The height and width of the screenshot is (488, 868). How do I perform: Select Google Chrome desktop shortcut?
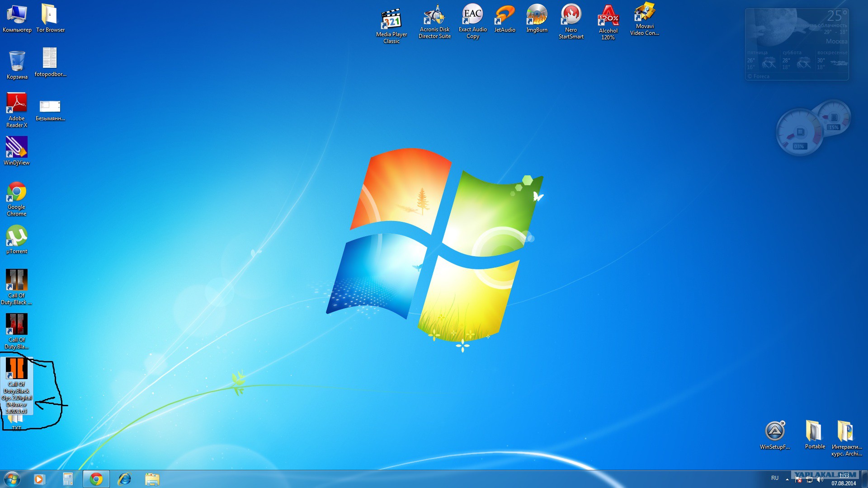17,199
